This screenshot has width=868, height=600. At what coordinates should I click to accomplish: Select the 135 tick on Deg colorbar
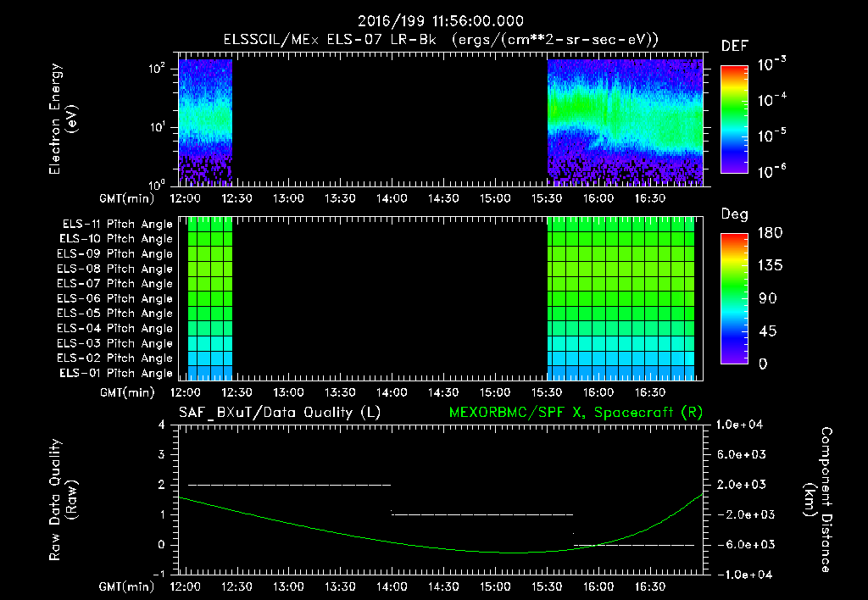(770, 266)
